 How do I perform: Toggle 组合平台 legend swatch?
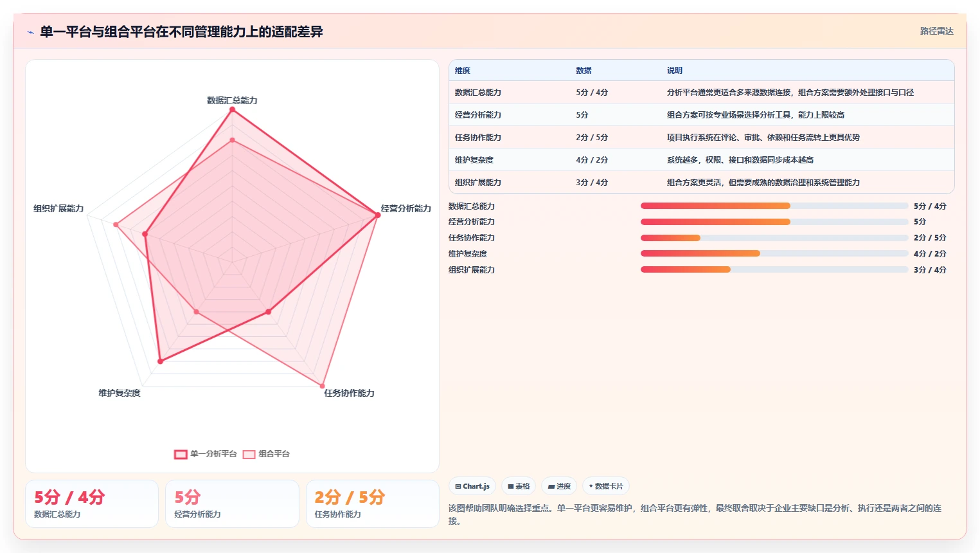pyautogui.click(x=249, y=454)
